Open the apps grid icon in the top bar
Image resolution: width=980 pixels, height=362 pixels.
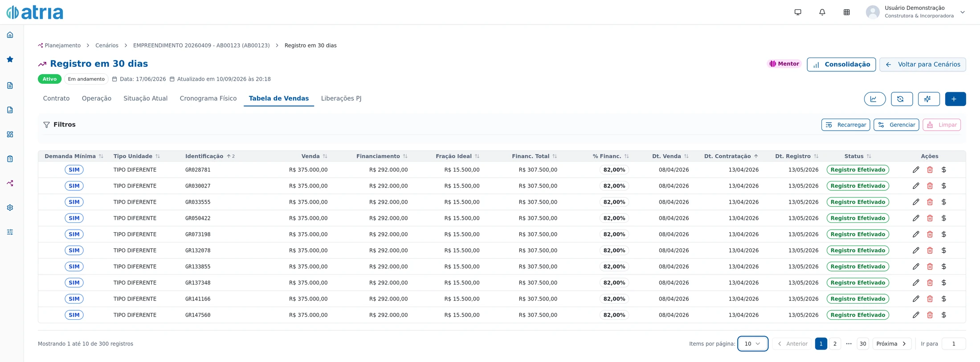[847, 12]
